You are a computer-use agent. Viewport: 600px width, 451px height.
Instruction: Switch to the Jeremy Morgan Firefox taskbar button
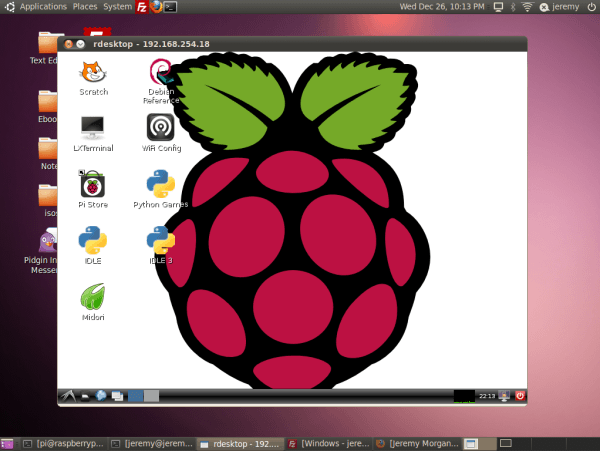[417, 444]
